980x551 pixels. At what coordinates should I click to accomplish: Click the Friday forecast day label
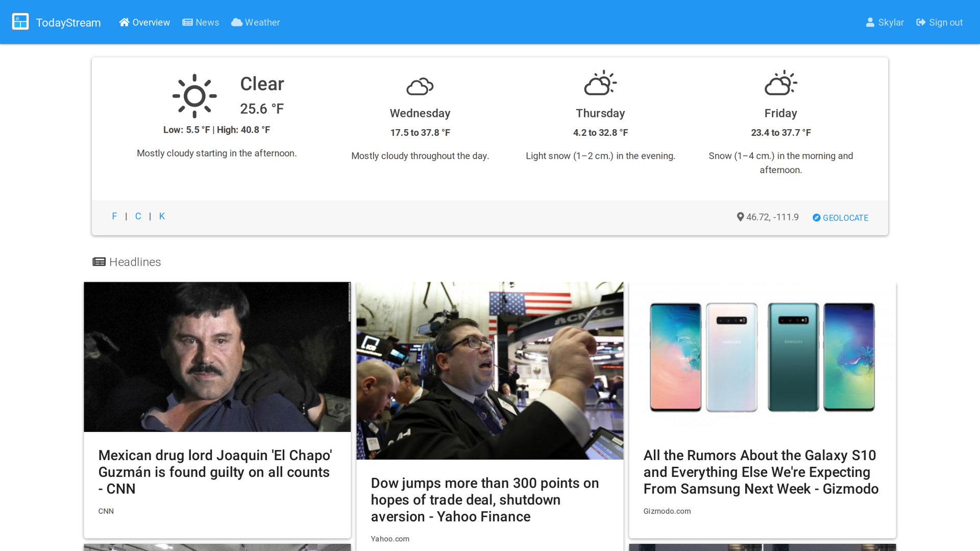tap(781, 113)
